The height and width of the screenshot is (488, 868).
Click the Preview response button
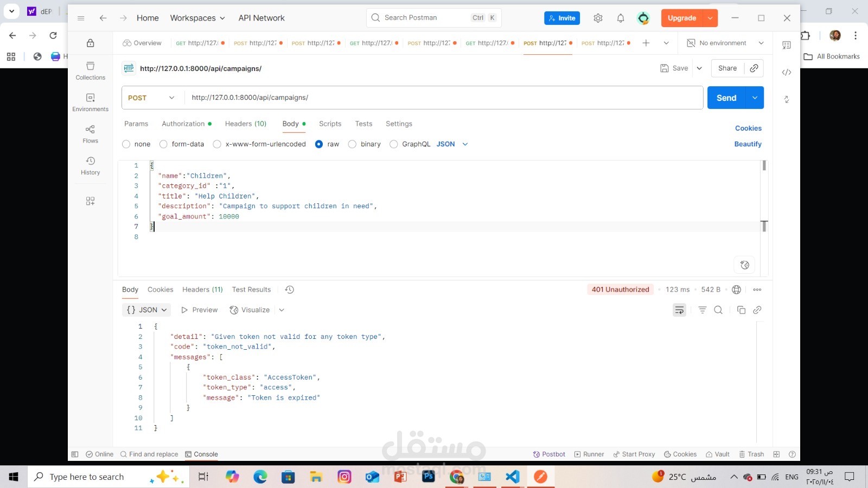[x=200, y=310]
